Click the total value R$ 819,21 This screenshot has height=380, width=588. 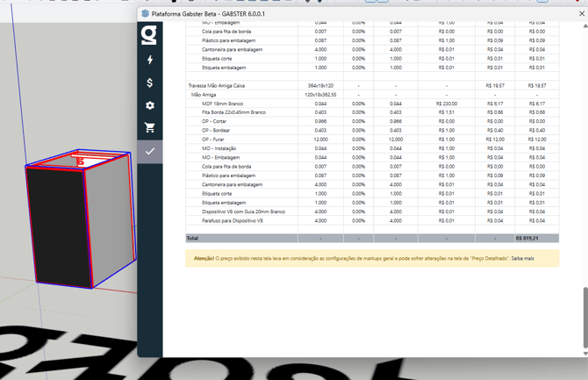(x=527, y=238)
